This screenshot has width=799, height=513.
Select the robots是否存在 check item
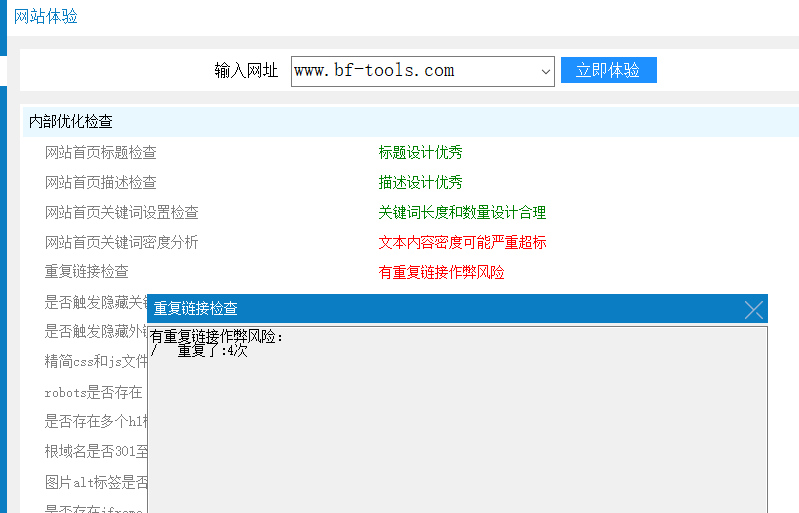[x=94, y=392]
